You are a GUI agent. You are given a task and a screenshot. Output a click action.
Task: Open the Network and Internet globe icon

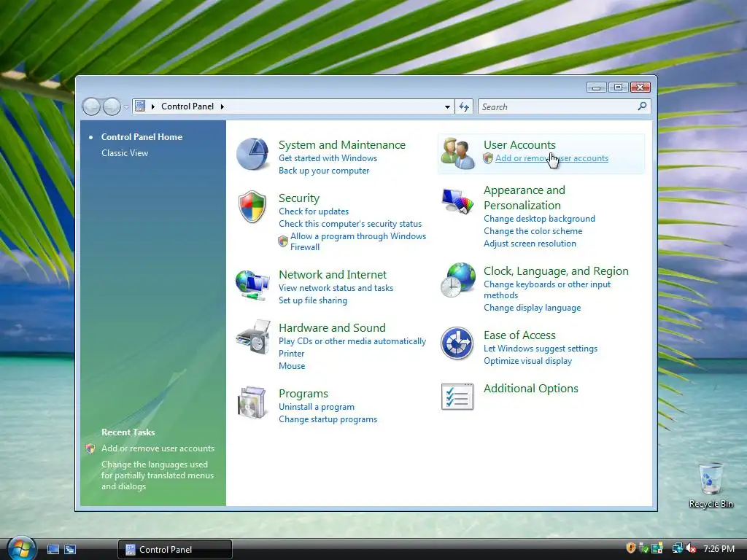252,284
